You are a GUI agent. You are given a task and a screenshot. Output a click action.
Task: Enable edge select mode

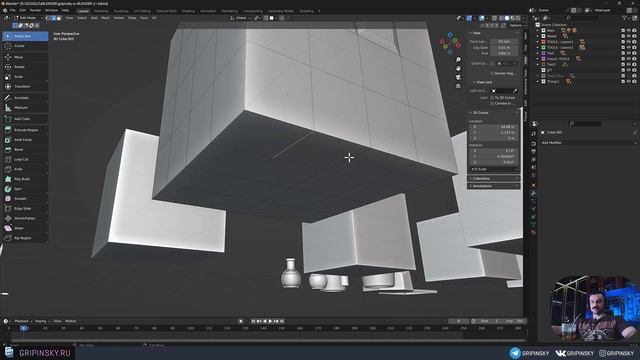53,18
